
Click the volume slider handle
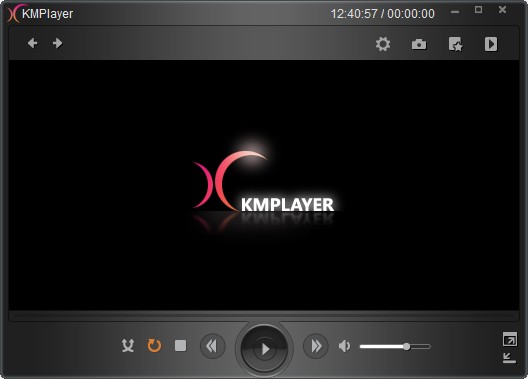(x=407, y=346)
